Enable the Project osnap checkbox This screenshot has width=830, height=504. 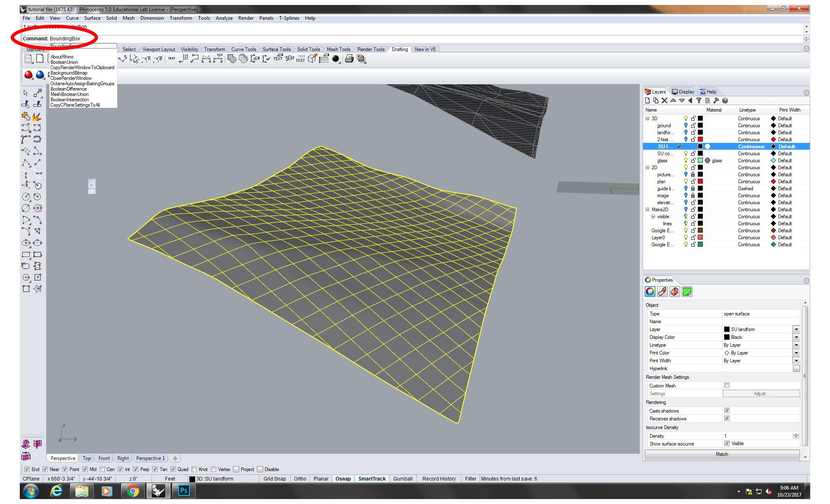(236, 469)
